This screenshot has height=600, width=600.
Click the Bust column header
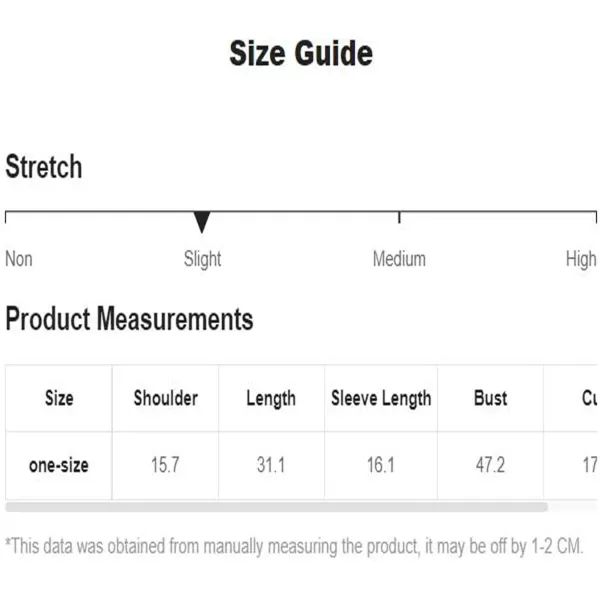click(490, 398)
